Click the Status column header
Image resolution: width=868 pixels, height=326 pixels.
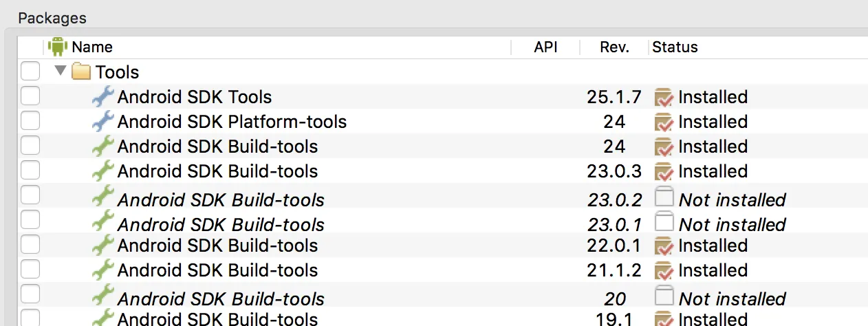[x=675, y=47]
